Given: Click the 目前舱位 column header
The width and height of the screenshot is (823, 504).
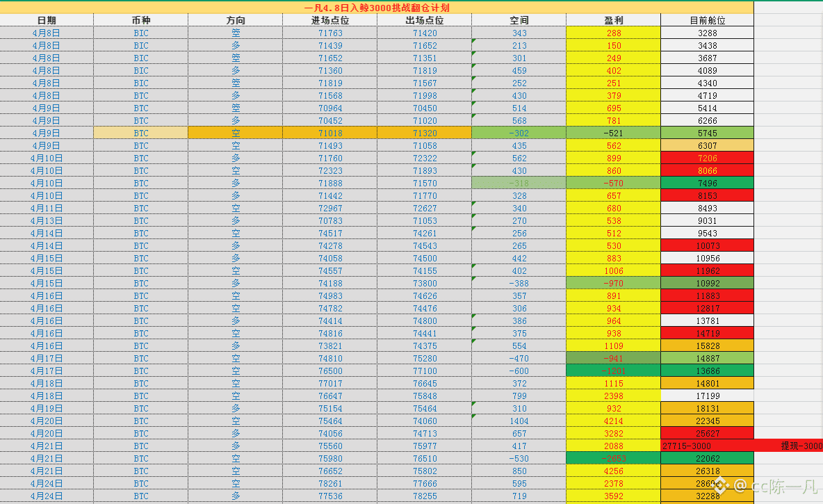Looking at the screenshot, I should (x=707, y=20).
